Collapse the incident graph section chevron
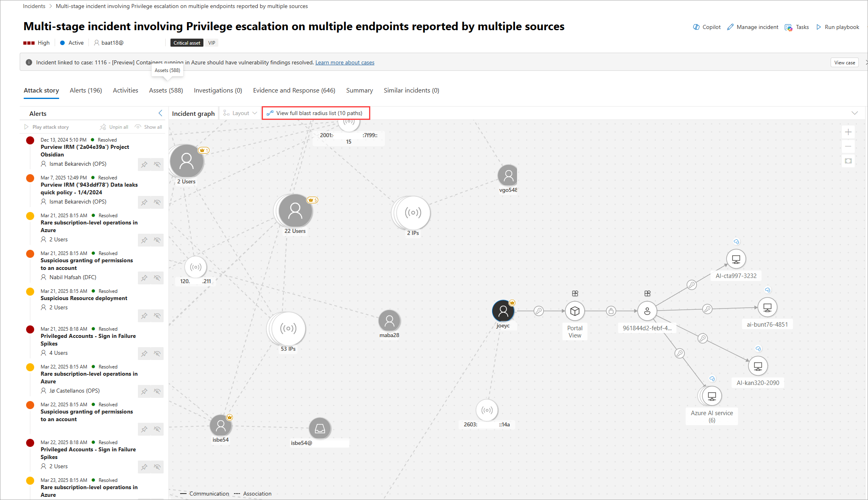The height and width of the screenshot is (500, 868). tap(855, 113)
